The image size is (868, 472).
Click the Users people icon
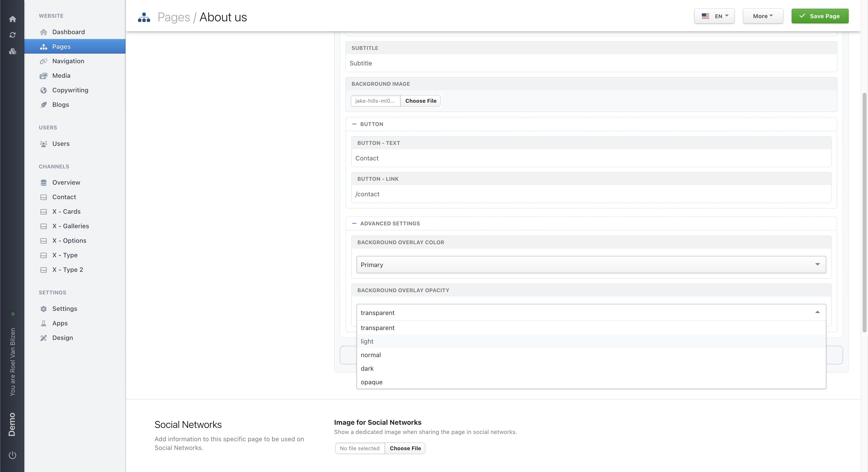(x=44, y=144)
